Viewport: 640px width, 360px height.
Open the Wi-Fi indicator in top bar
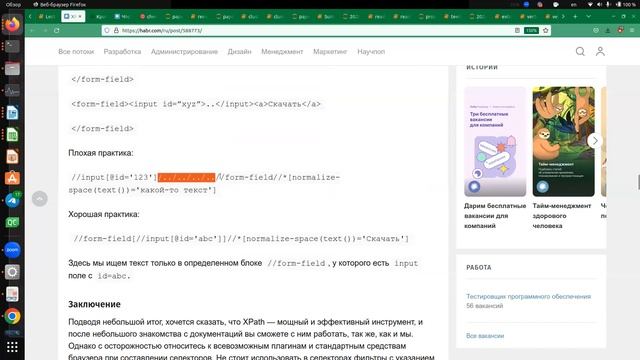coord(590,4)
